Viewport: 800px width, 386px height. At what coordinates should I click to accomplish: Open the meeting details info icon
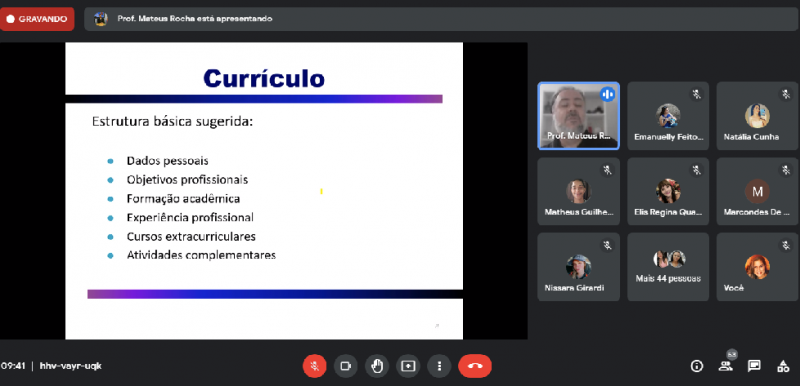tap(696, 366)
